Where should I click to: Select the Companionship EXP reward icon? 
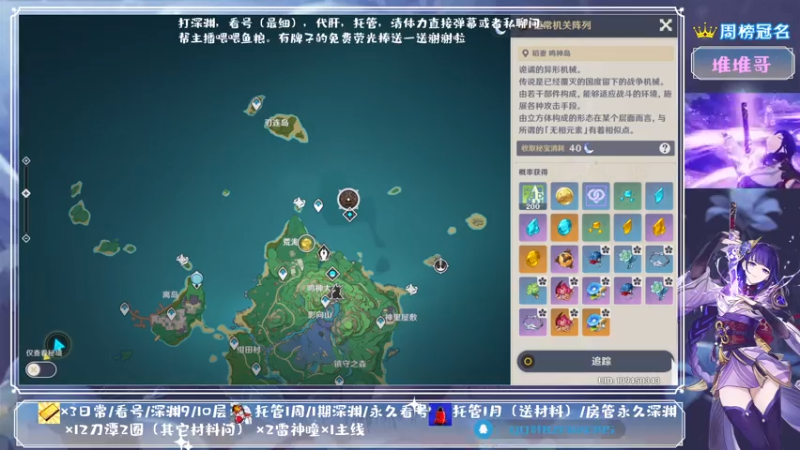tap(595, 196)
